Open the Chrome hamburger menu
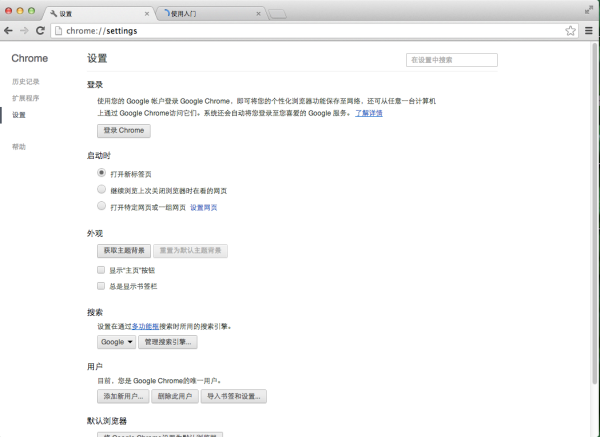Image resolution: width=600 pixels, height=437 pixels. point(589,31)
